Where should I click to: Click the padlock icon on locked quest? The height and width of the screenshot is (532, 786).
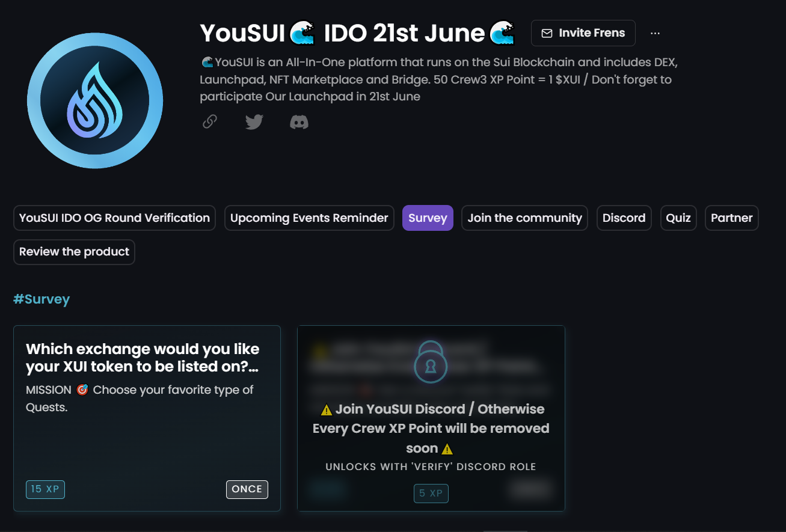tap(431, 362)
